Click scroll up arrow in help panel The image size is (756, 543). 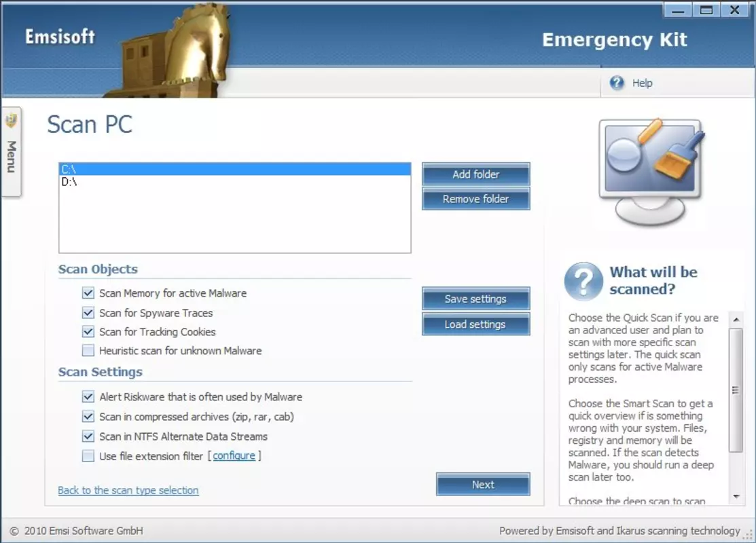point(736,320)
